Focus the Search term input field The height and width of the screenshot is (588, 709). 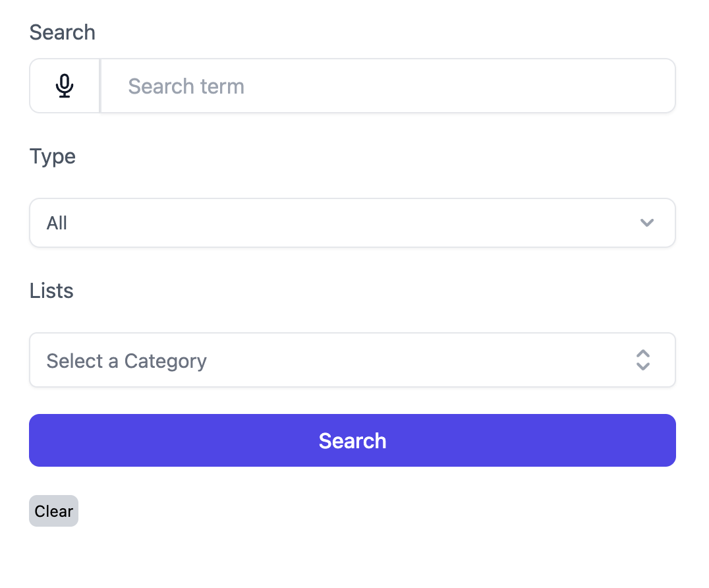coord(387,86)
